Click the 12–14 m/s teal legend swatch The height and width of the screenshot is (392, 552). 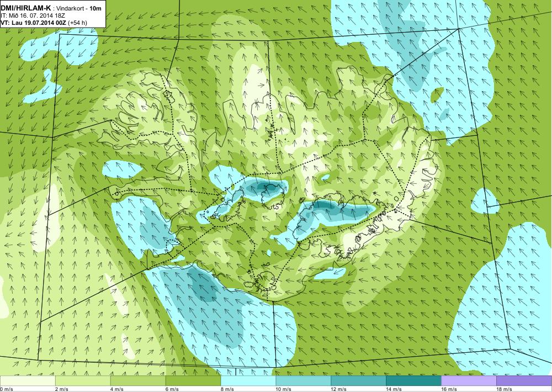click(x=358, y=381)
